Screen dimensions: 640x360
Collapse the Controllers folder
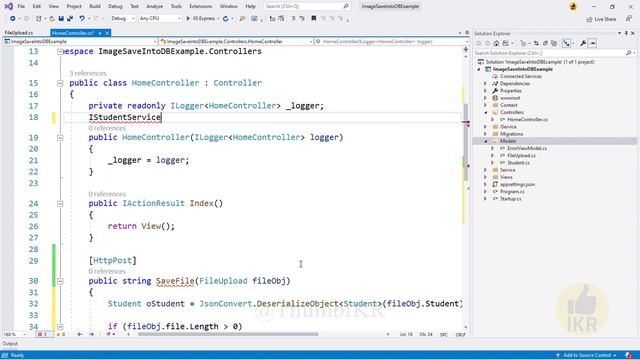click(486, 112)
